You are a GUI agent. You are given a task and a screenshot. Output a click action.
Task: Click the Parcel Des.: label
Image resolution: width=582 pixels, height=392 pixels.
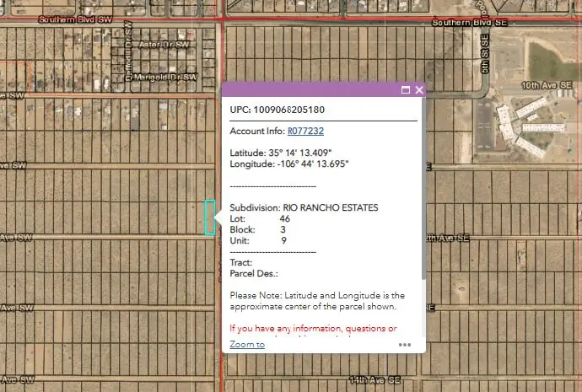click(x=254, y=274)
